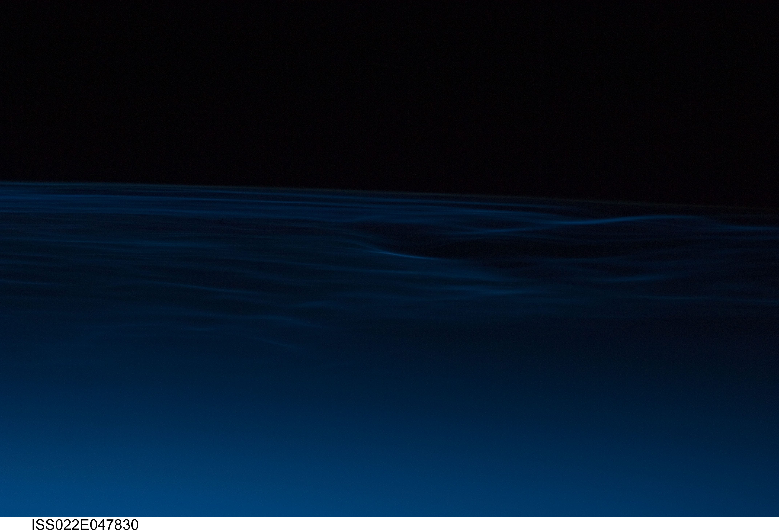Click the ISS022E047830 image ID caption
779x532 pixels.
click(85, 525)
